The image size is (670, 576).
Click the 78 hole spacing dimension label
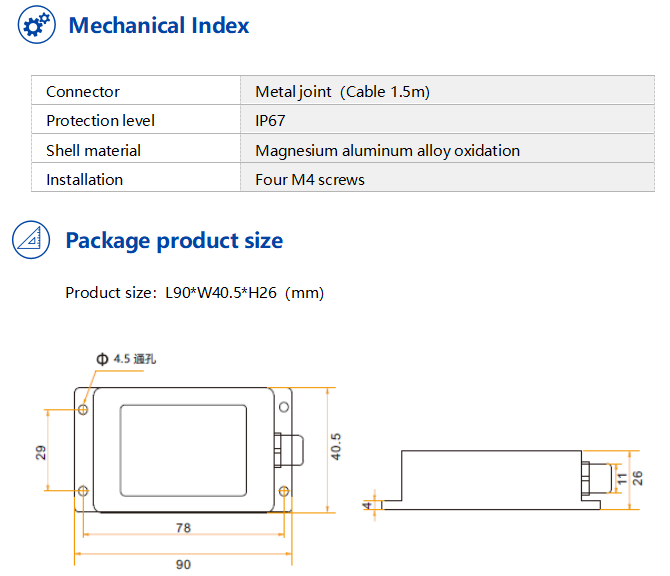[183, 528]
